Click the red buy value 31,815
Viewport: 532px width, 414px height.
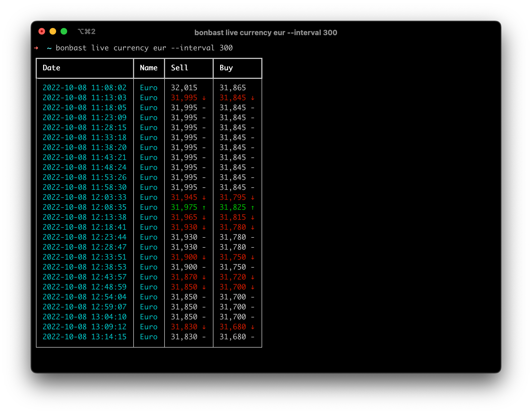click(x=233, y=218)
